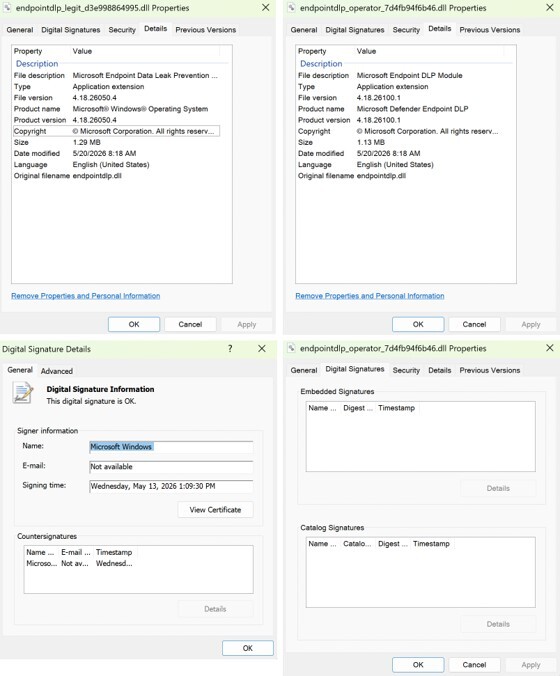Screen dimensions: 560x676
Task: Click the file icon in top-right operator dll Details window
Action: click(292, 7)
